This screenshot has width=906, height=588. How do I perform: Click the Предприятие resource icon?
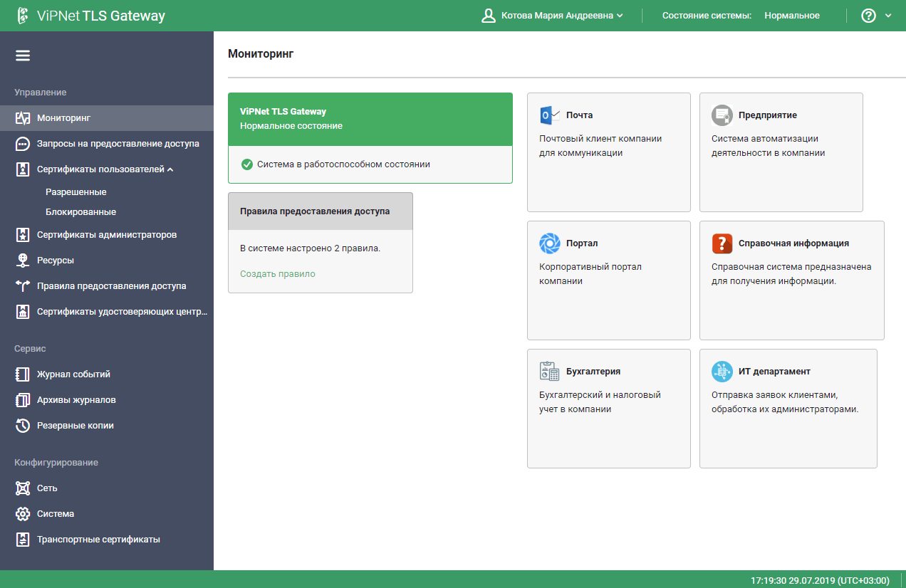(x=722, y=115)
